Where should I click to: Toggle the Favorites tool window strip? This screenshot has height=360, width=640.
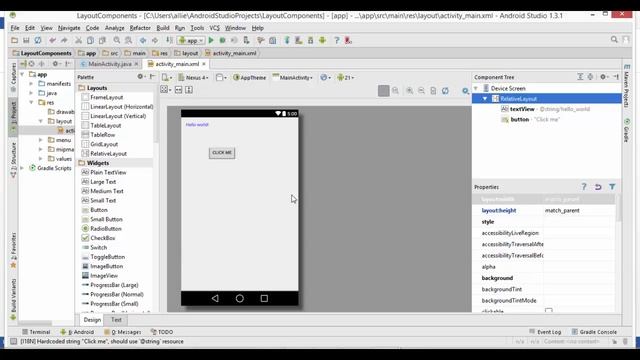[x=13, y=250]
